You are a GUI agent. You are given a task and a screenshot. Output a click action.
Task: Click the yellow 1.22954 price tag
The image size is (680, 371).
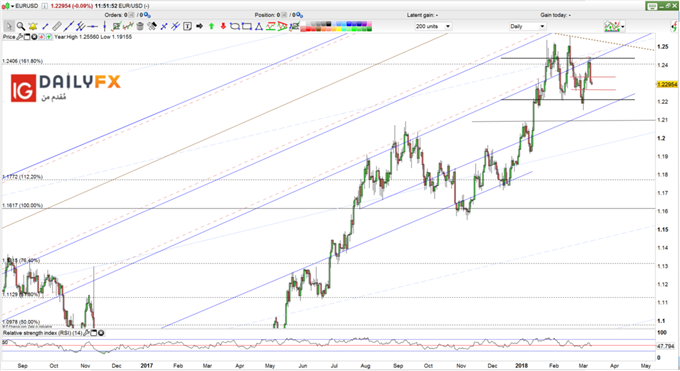[x=667, y=84]
